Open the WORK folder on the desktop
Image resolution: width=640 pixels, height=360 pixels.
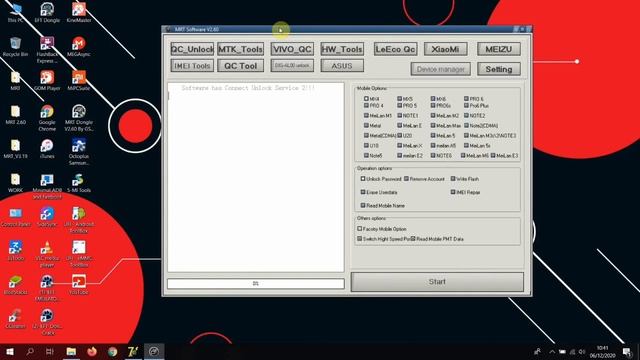[x=16, y=183]
